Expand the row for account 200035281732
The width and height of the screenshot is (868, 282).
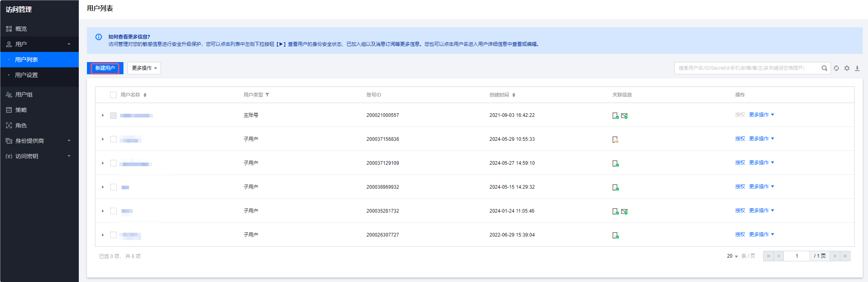(103, 211)
